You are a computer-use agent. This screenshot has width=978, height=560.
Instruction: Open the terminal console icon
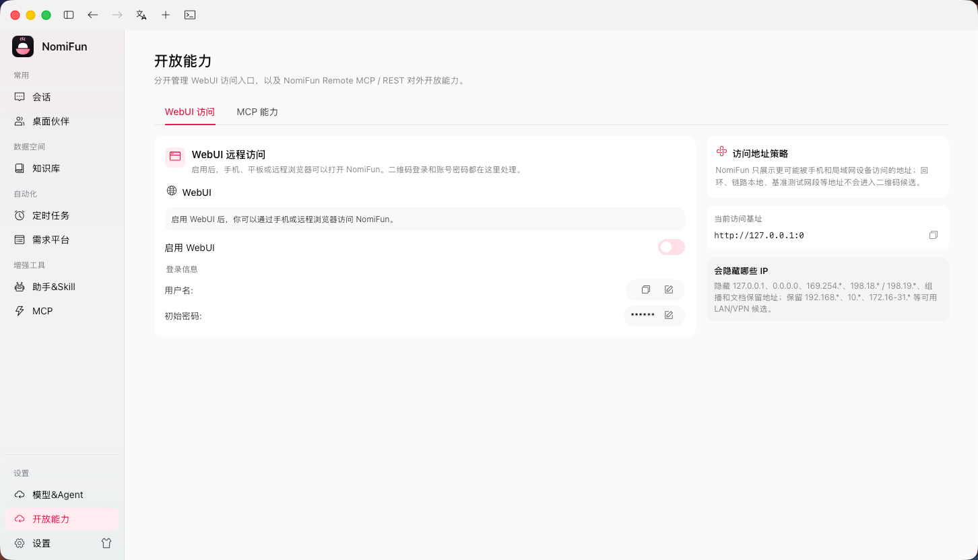190,15
